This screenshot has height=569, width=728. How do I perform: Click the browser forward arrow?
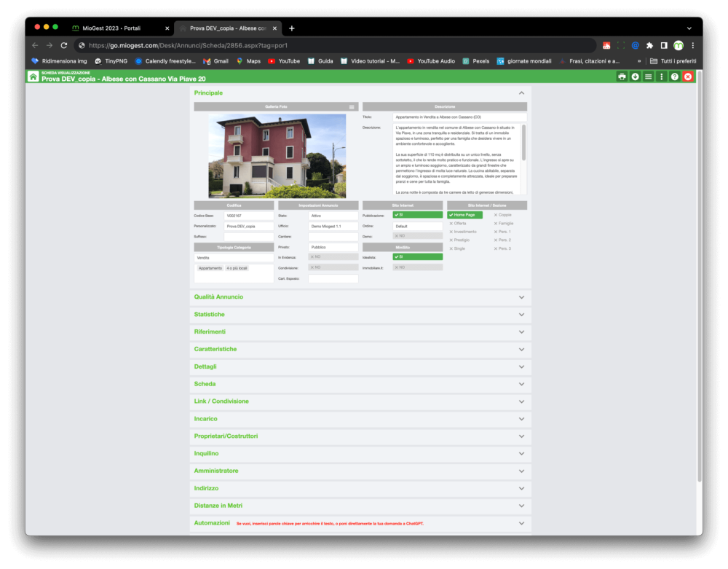50,45
